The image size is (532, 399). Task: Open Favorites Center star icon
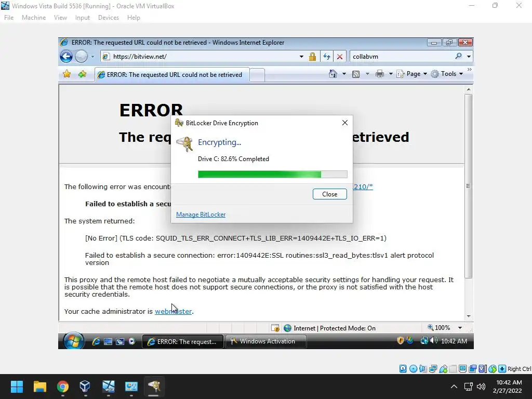pos(67,74)
